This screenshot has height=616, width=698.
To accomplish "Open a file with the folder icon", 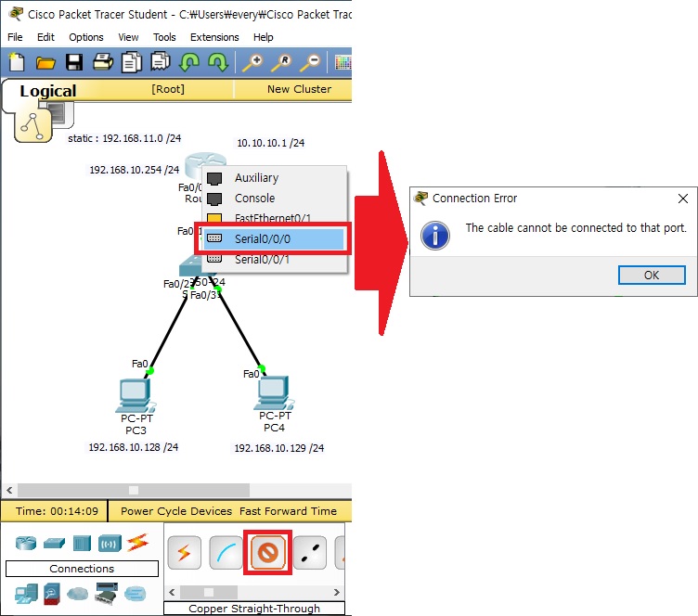I will 45,63.
